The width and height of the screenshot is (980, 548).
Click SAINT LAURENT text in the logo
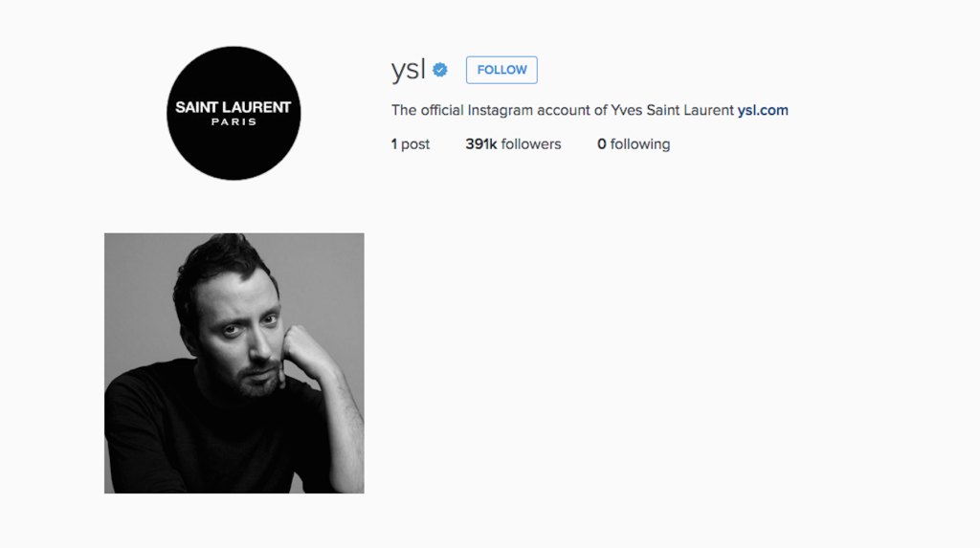[234, 107]
